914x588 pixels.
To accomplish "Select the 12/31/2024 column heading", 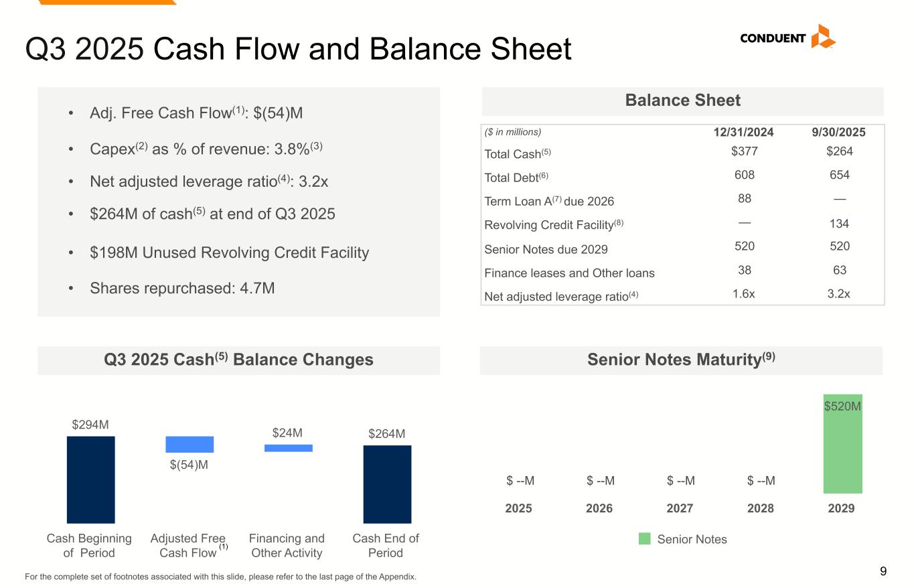I will (x=743, y=133).
